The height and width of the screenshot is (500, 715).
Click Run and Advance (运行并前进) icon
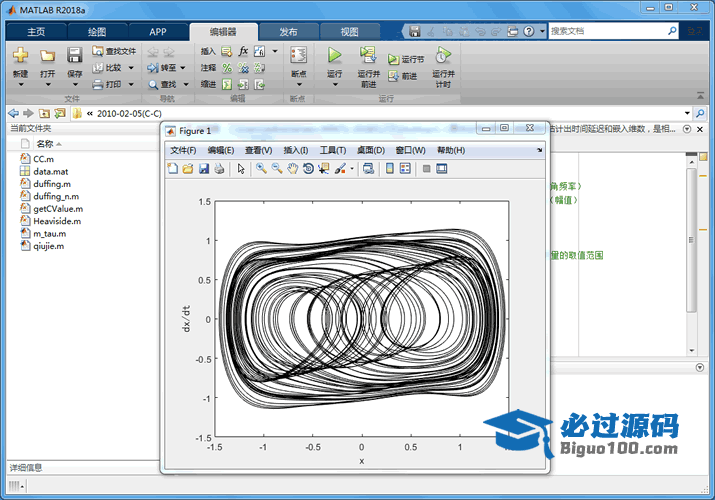click(368, 55)
